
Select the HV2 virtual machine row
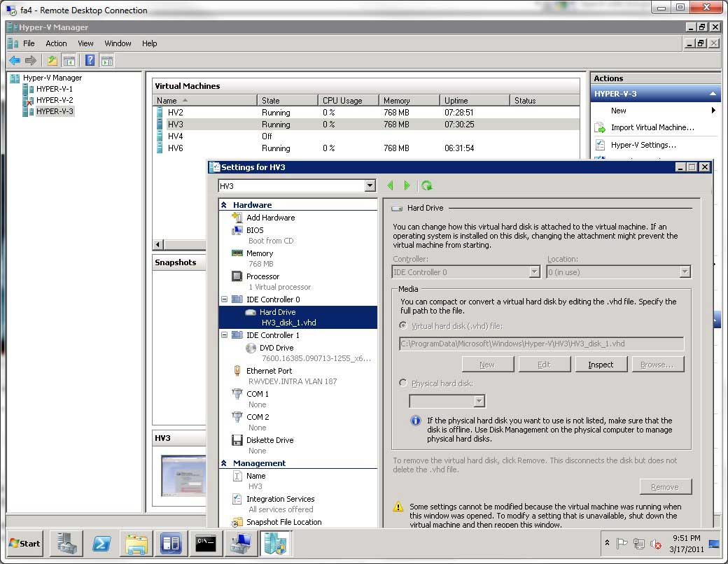point(366,113)
